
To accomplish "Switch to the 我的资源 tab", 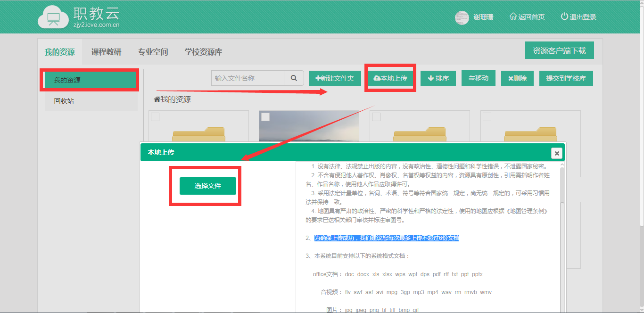I will point(59,52).
